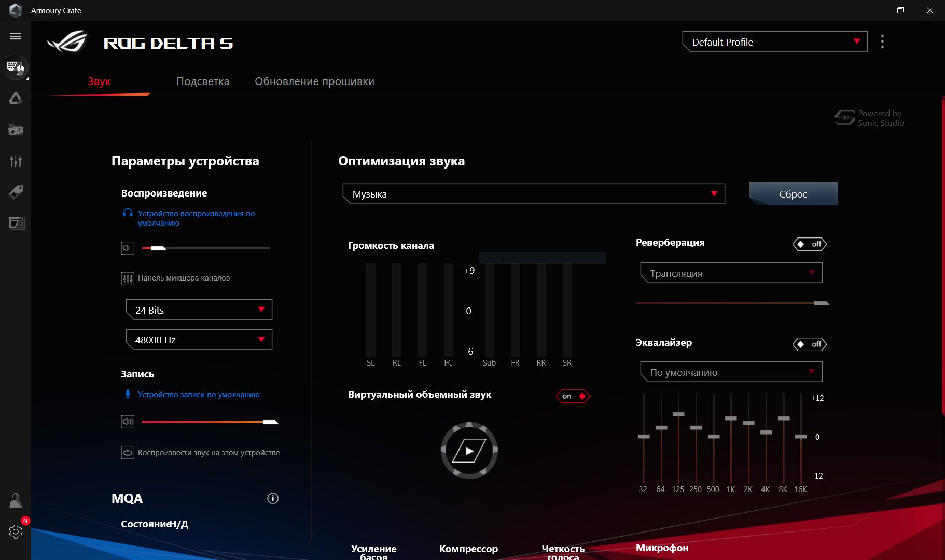Click the Sub channel volume bar
This screenshot has height=560, width=945.
click(489, 310)
